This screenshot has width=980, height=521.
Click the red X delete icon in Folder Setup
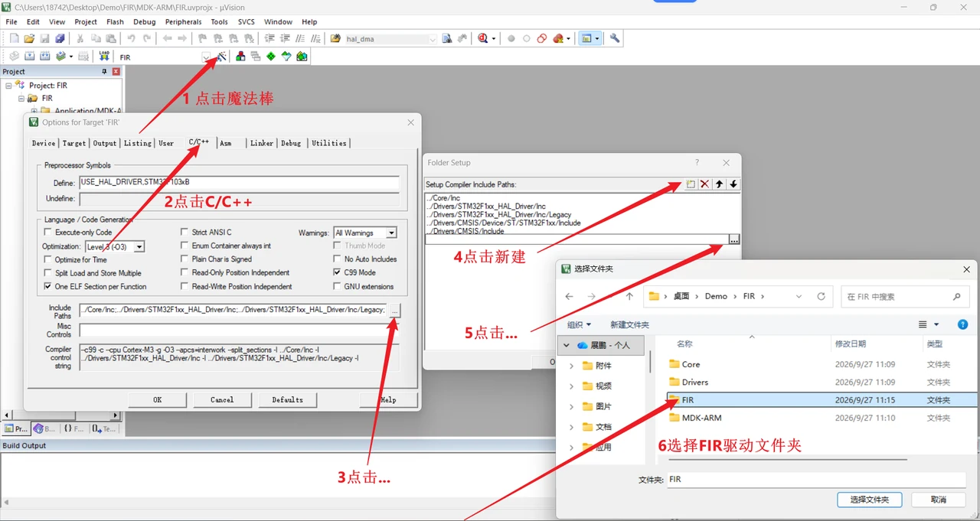(704, 184)
